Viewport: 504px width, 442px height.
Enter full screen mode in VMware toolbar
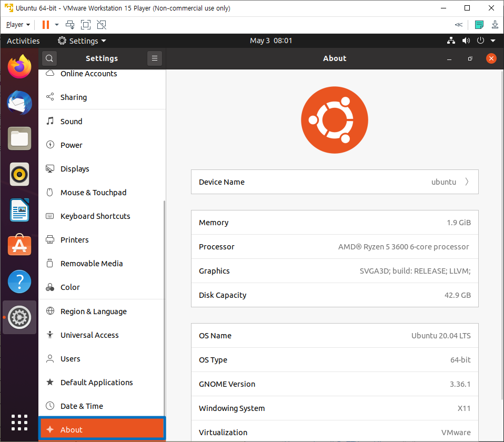(x=86, y=25)
